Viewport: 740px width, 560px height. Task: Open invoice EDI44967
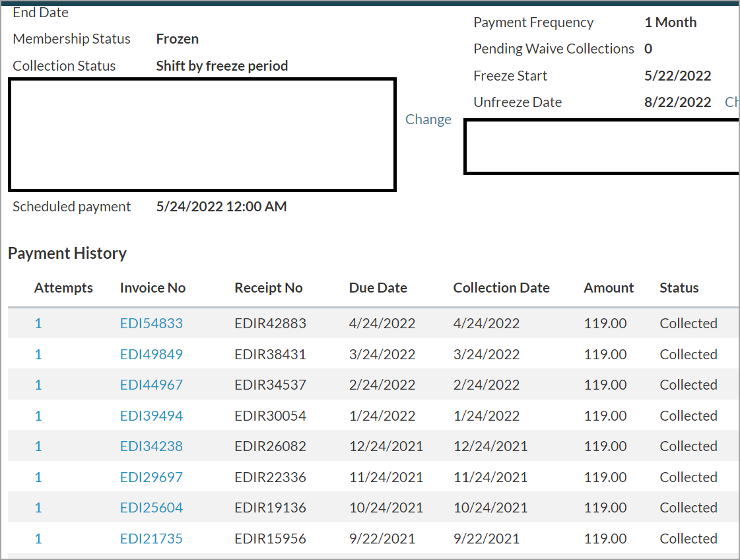[x=151, y=385]
